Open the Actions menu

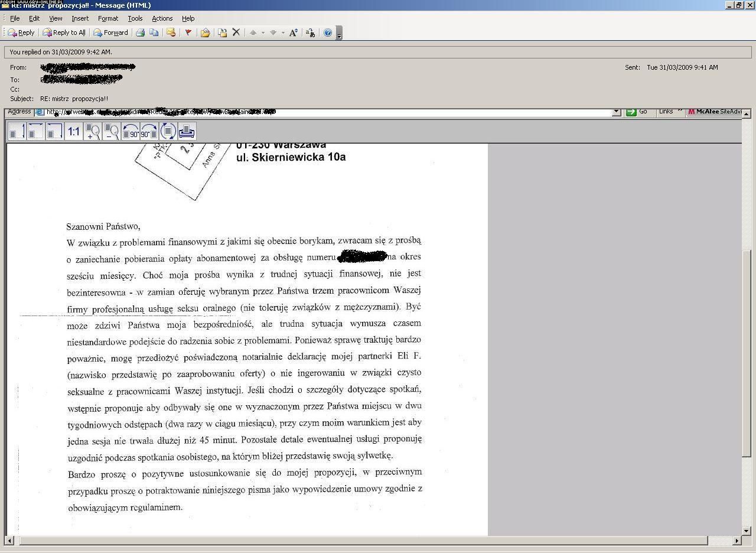pyautogui.click(x=162, y=18)
